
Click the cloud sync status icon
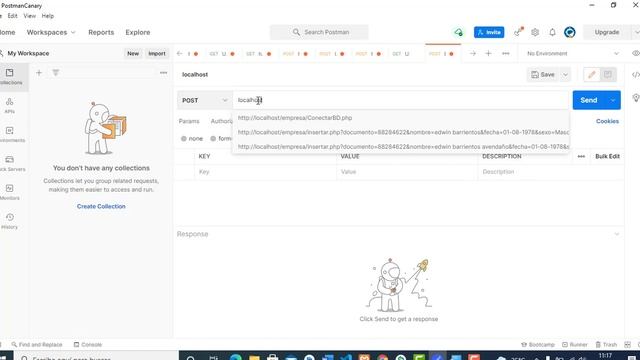click(458, 32)
